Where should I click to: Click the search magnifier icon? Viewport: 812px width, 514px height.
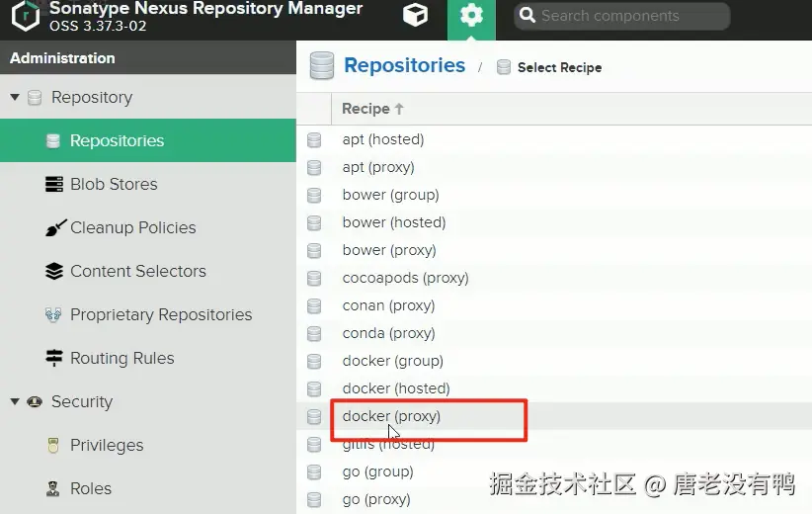[x=528, y=15]
